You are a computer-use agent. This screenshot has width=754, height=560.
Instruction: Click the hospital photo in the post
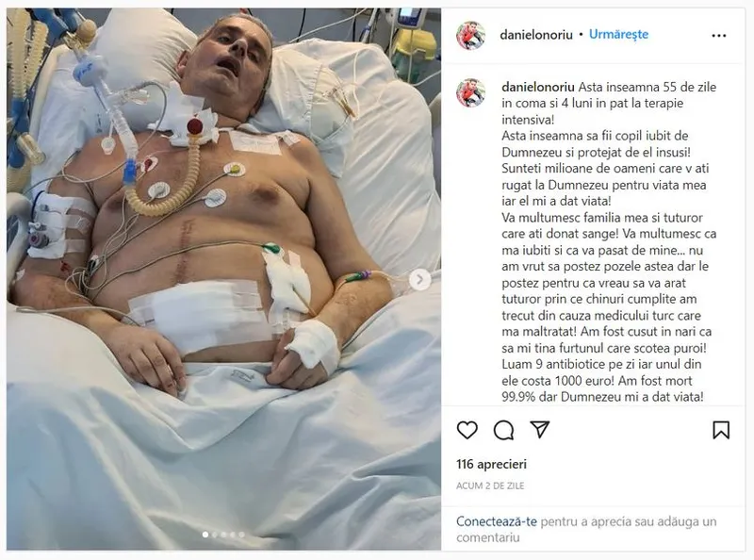(x=223, y=279)
